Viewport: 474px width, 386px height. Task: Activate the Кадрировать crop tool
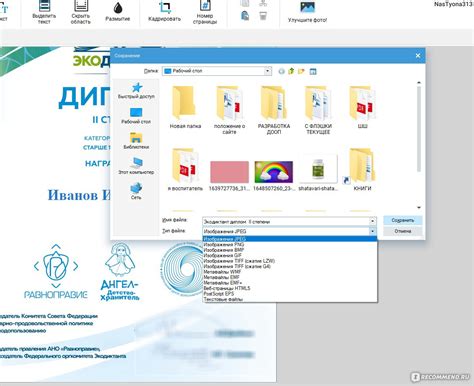tap(164, 12)
